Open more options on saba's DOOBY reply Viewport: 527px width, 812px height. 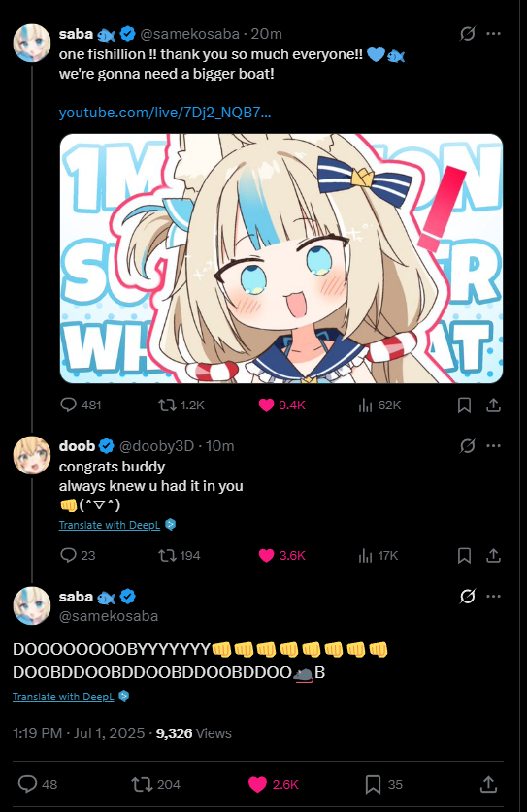point(493,596)
